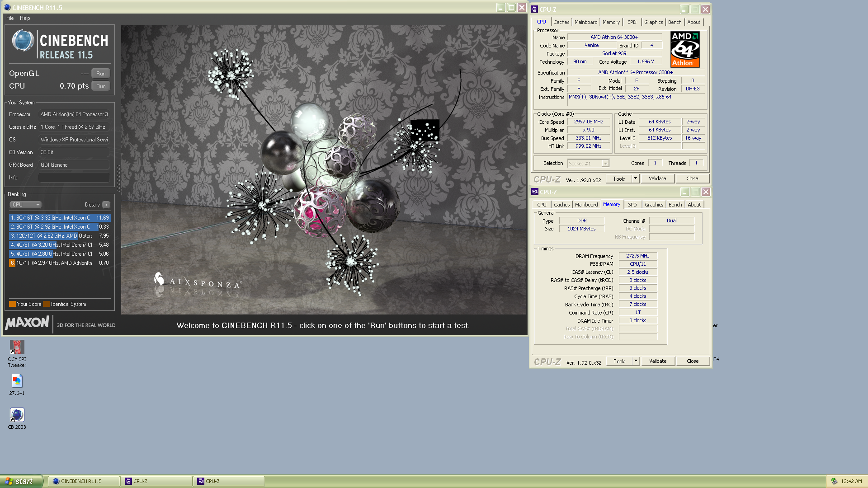Click the rendered scene preview image
Screen dimensions: 868x488
click(x=324, y=170)
